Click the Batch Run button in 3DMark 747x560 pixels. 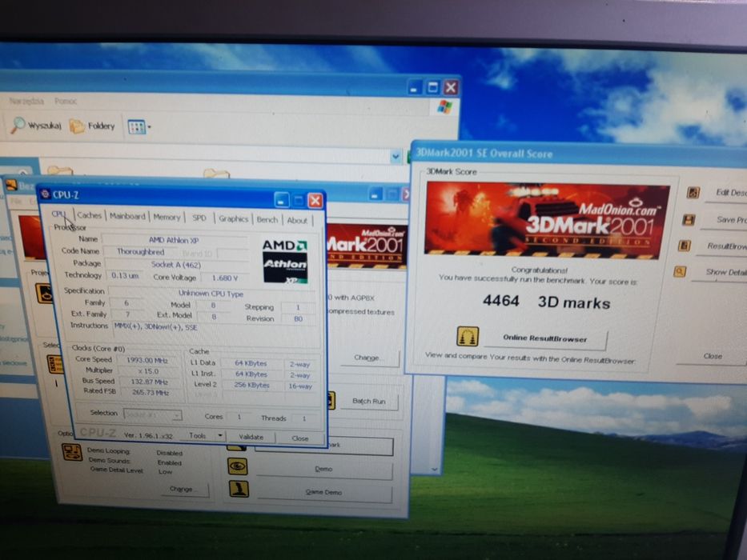(369, 401)
